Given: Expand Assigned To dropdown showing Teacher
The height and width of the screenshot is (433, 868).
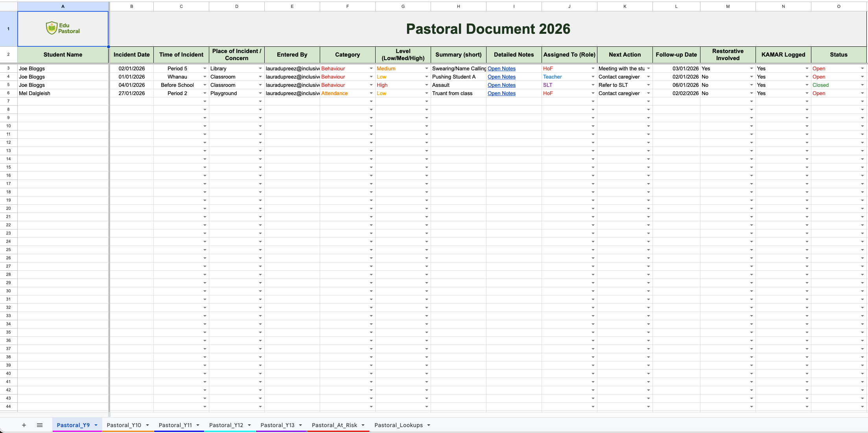Looking at the screenshot, I should pyautogui.click(x=593, y=77).
